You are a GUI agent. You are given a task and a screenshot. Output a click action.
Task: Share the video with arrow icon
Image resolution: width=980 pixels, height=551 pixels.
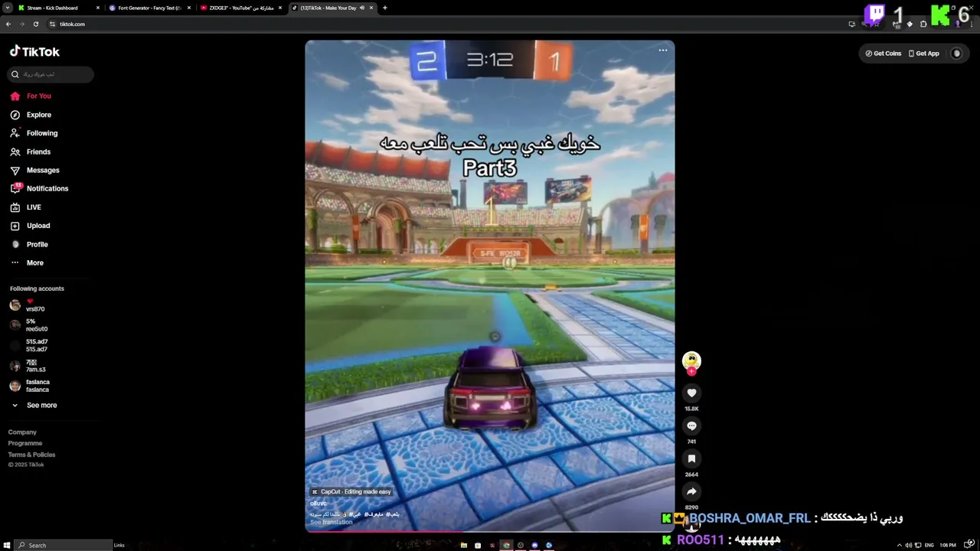[691, 491]
